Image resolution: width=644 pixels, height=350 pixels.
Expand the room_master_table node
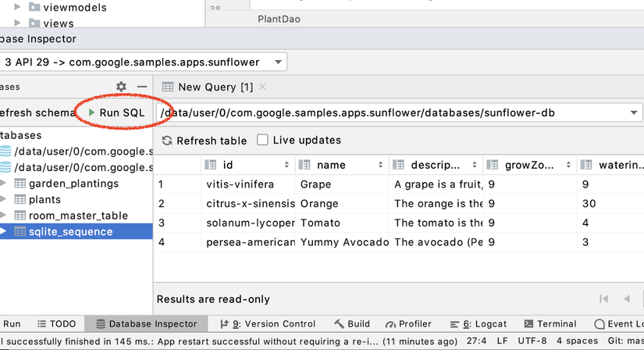pyautogui.click(x=4, y=216)
